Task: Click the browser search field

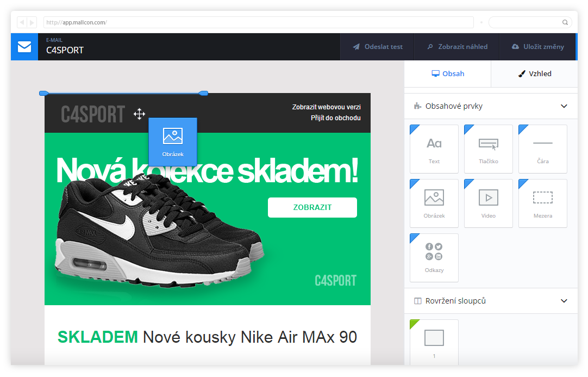Action: 530,22
